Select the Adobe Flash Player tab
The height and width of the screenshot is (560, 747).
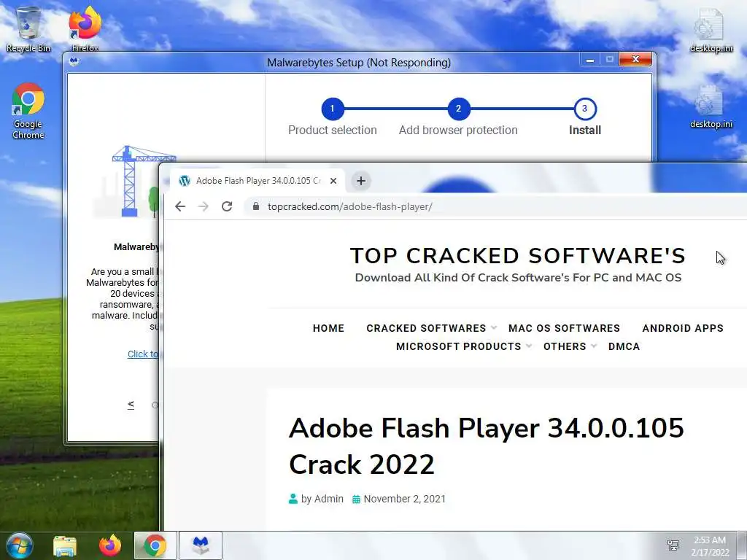[x=258, y=181]
